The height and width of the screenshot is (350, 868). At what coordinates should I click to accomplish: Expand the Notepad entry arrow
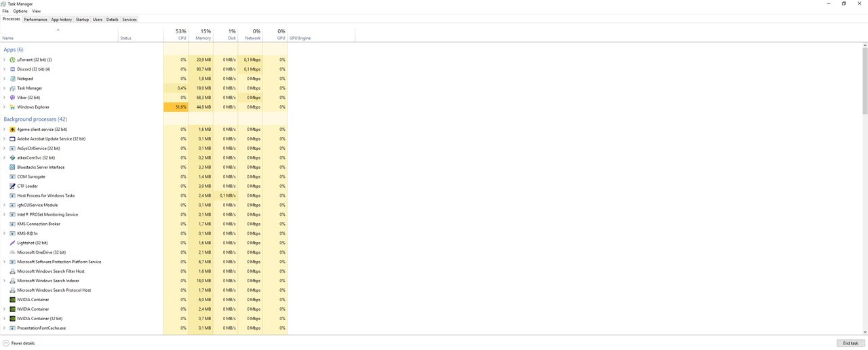[x=4, y=79]
